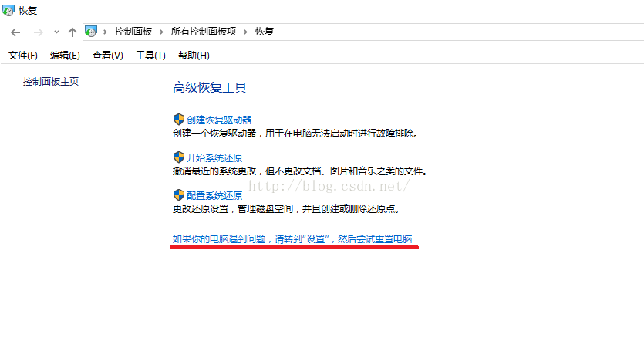
Task: Open the recent locations dropdown arrow
Action: click(56, 32)
